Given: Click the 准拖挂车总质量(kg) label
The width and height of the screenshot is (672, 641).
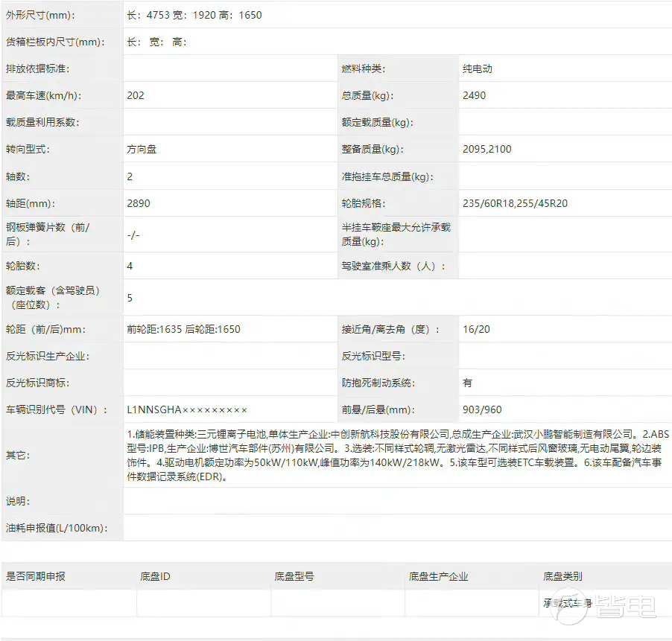Looking at the screenshot, I should click(387, 176).
